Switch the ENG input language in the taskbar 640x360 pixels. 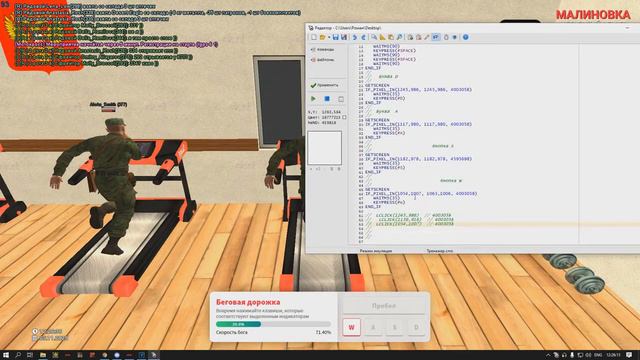click(x=598, y=356)
